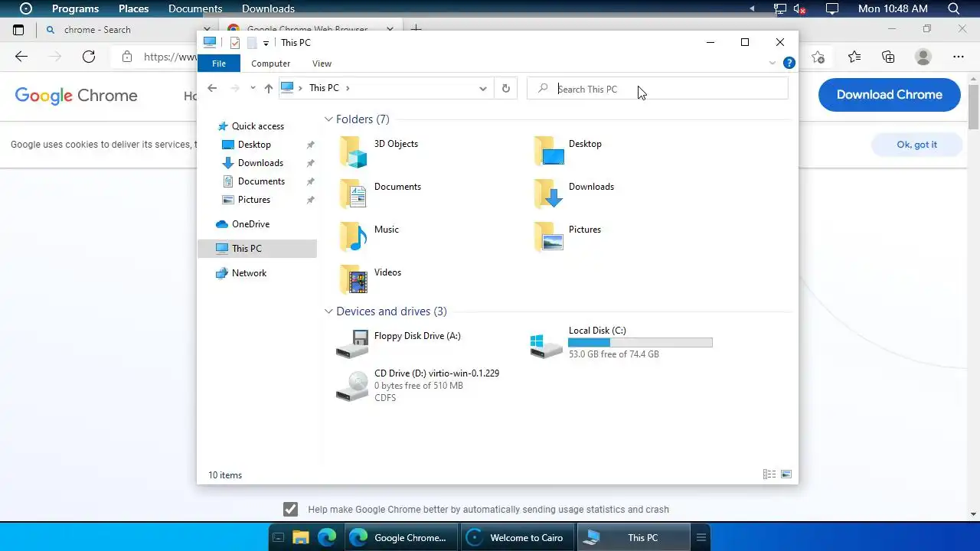Image resolution: width=980 pixels, height=551 pixels.
Task: Go up one level in Explorer
Action: click(x=268, y=88)
